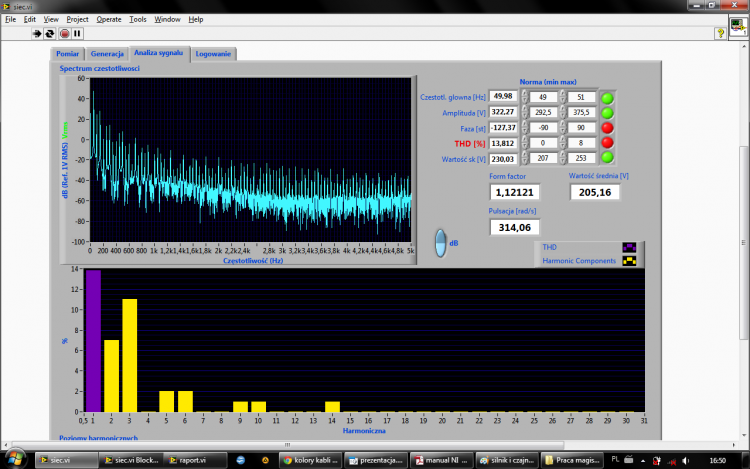Viewport: 750px width, 469px height.
Task: Pause the running VI
Action: (77, 33)
